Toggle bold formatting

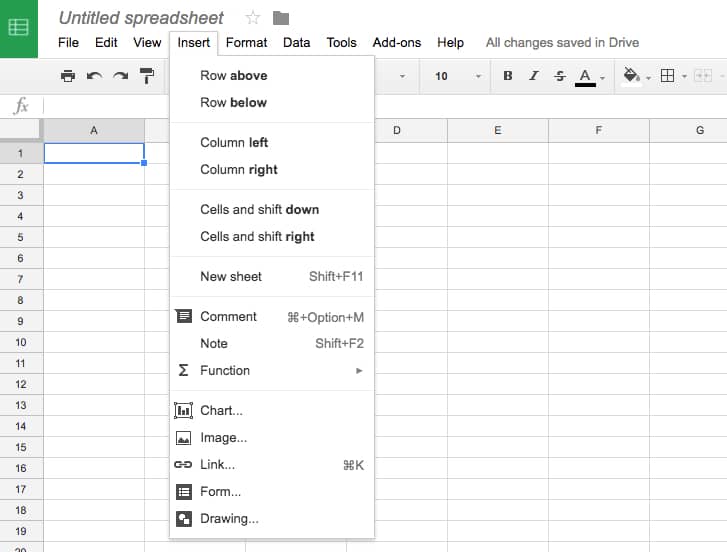click(x=508, y=76)
